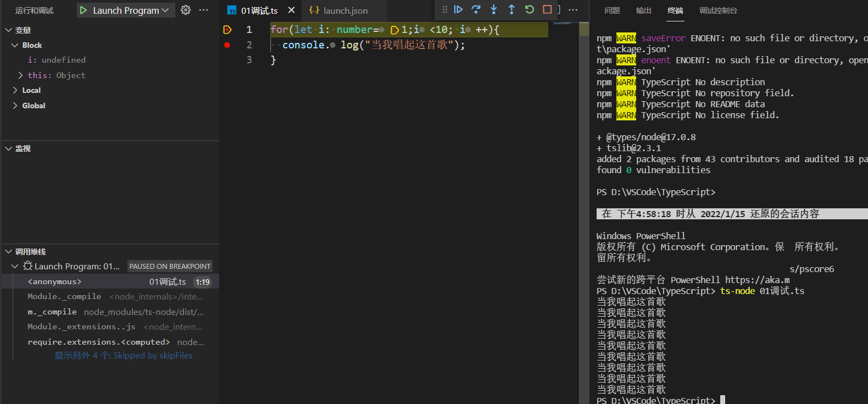Grab the debug toolbar drag handle

[x=444, y=9]
